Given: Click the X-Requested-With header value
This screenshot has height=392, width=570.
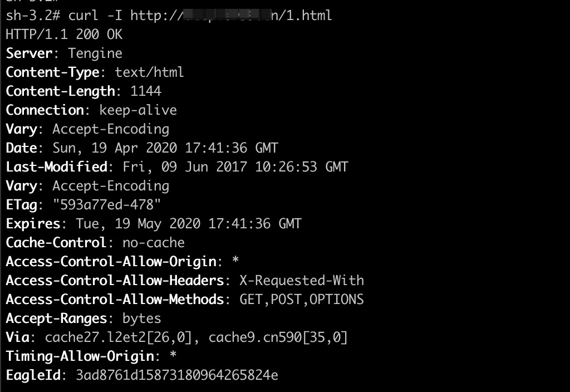Looking at the screenshot, I should (301, 281).
